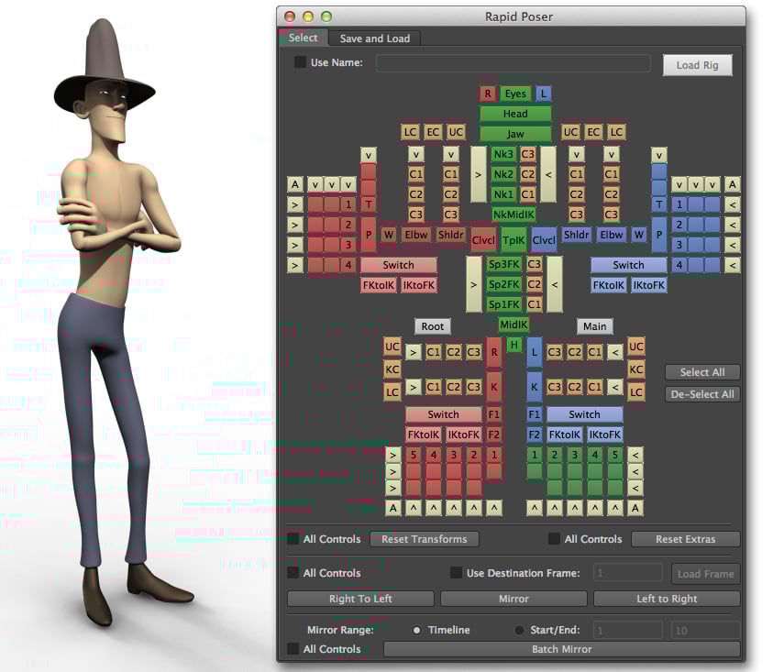Toggle All Controls beside Batch Mirror
This screenshot has height=672, width=784.
point(293,649)
